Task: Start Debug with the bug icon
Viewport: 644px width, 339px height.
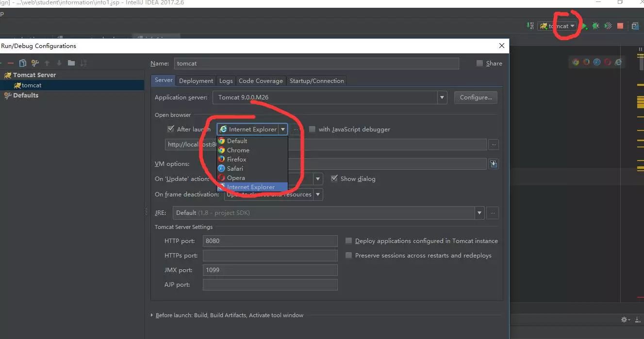Action: 596,26
